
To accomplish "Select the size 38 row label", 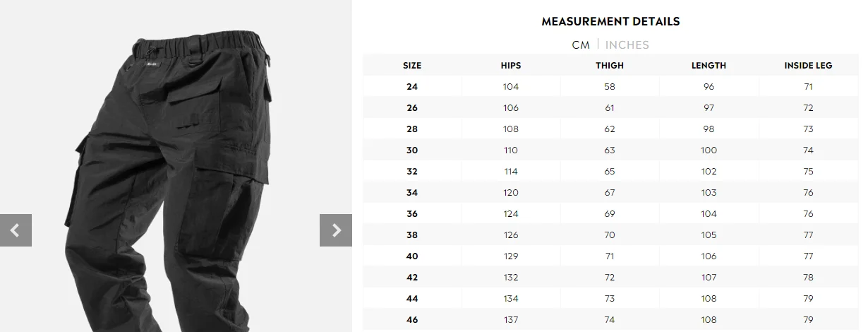I will 412,235.
